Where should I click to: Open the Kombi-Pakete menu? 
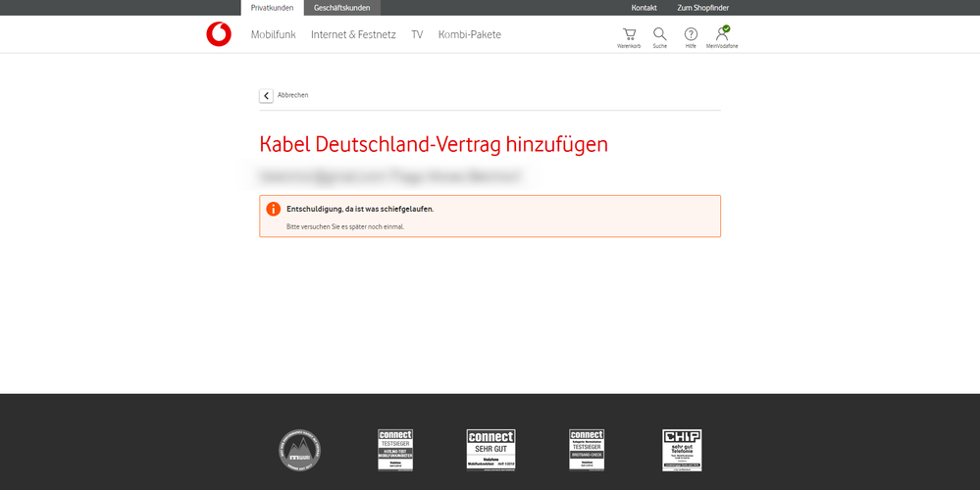point(469,35)
